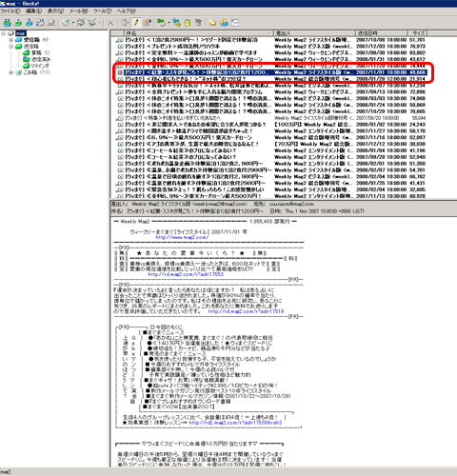The height and width of the screenshot is (476, 457).
Task: Expand the 受信箱 folder node
Action: (x=10, y=40)
